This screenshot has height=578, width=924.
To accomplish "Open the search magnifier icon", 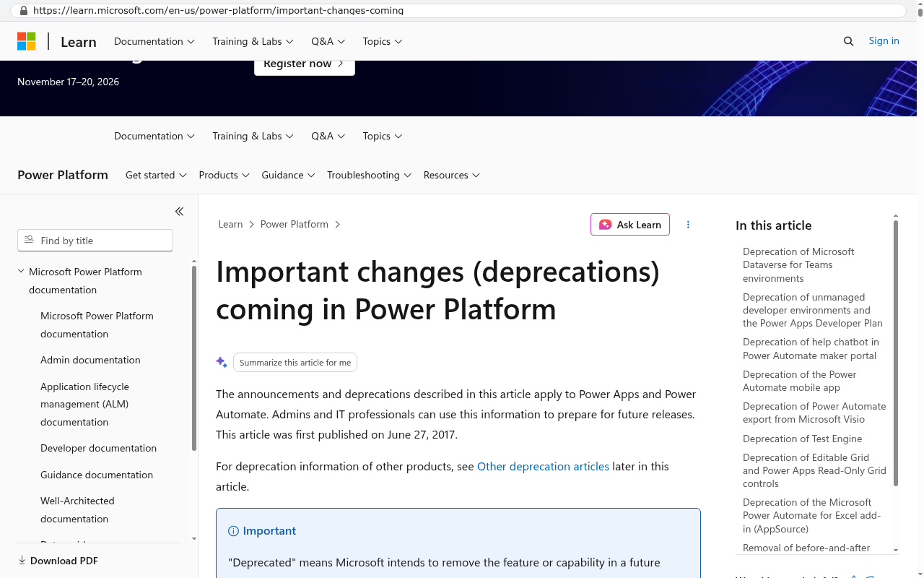I will coord(849,41).
